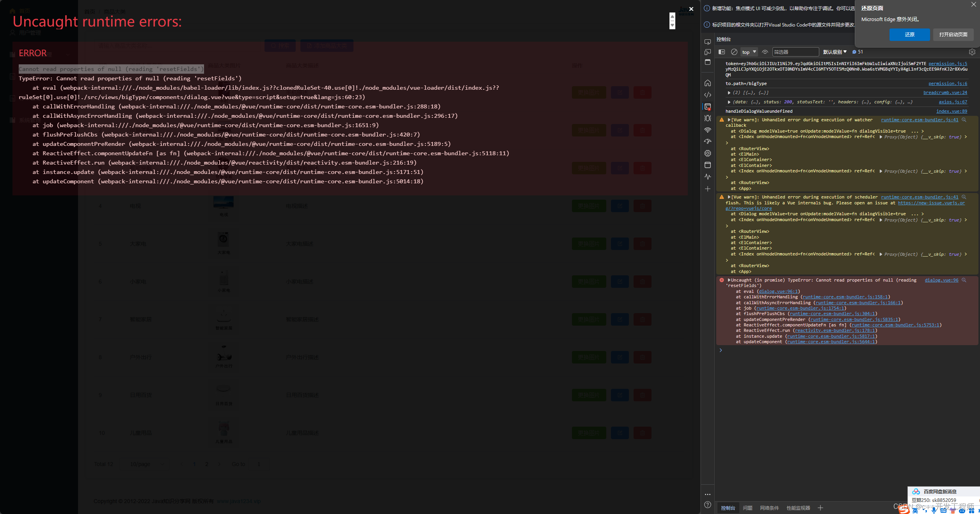
Task: Add a quick view tab with plus
Action: pos(820,508)
